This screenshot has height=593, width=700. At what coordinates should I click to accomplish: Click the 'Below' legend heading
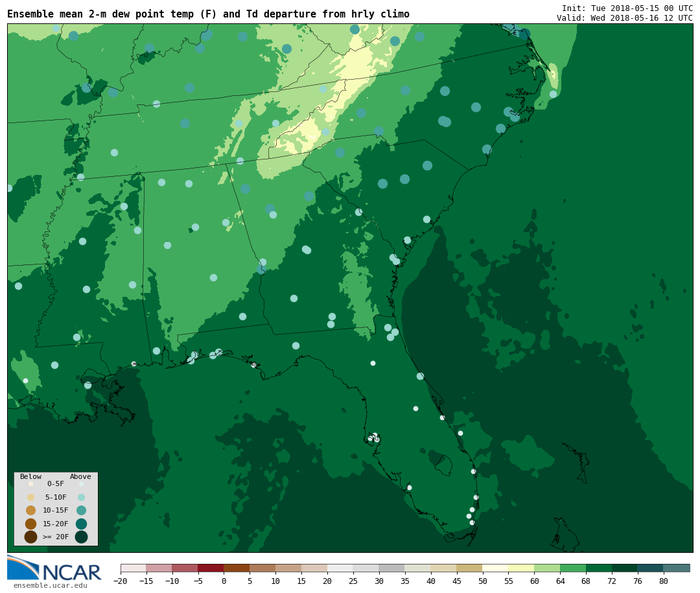pyautogui.click(x=30, y=476)
